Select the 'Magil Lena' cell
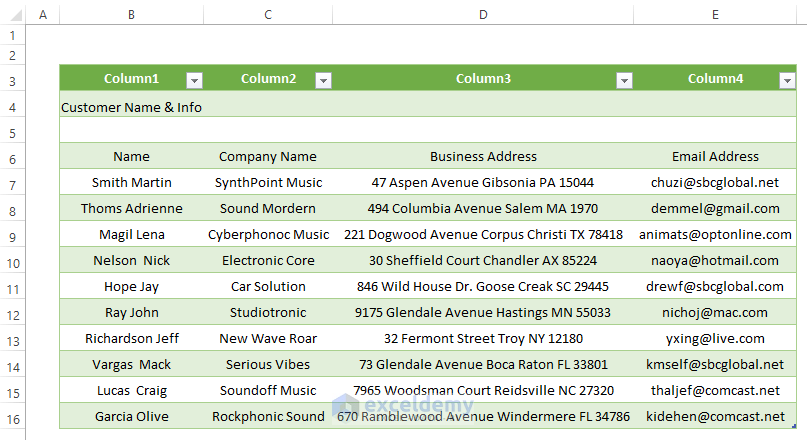 pos(132,234)
